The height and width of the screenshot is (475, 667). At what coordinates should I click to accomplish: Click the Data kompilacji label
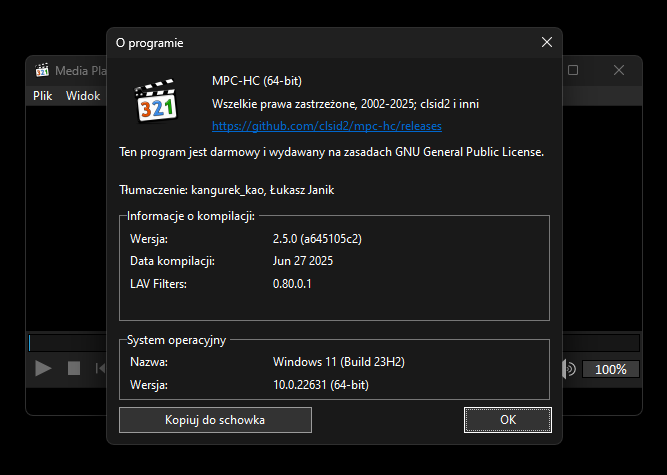tap(172, 261)
